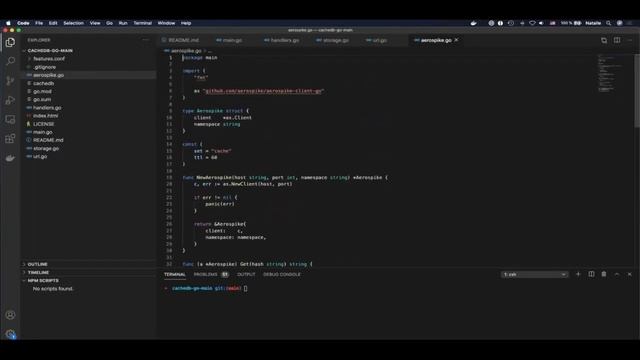Click the editor vertical scrollbar
This screenshot has height=360, width=640.
637,91
